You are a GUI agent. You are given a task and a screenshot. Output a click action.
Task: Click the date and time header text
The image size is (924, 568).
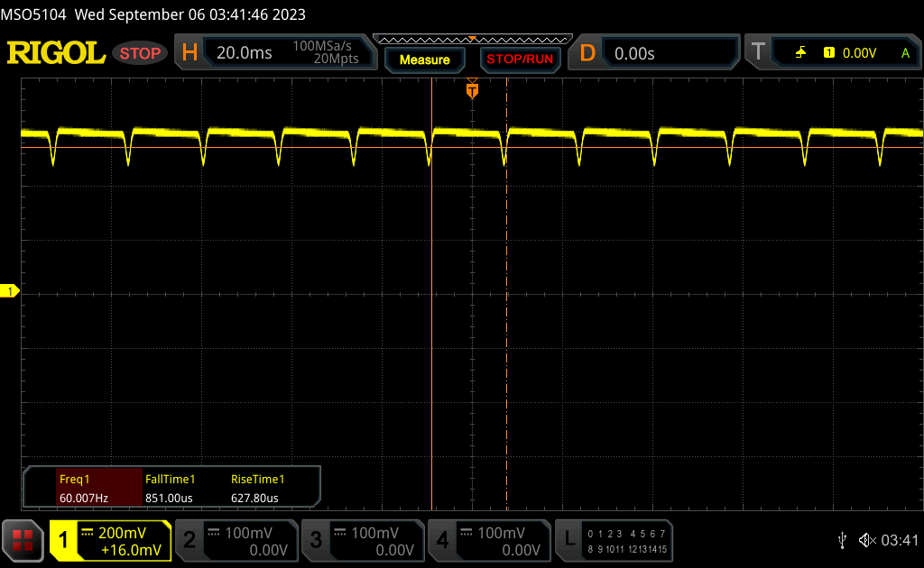point(189,14)
